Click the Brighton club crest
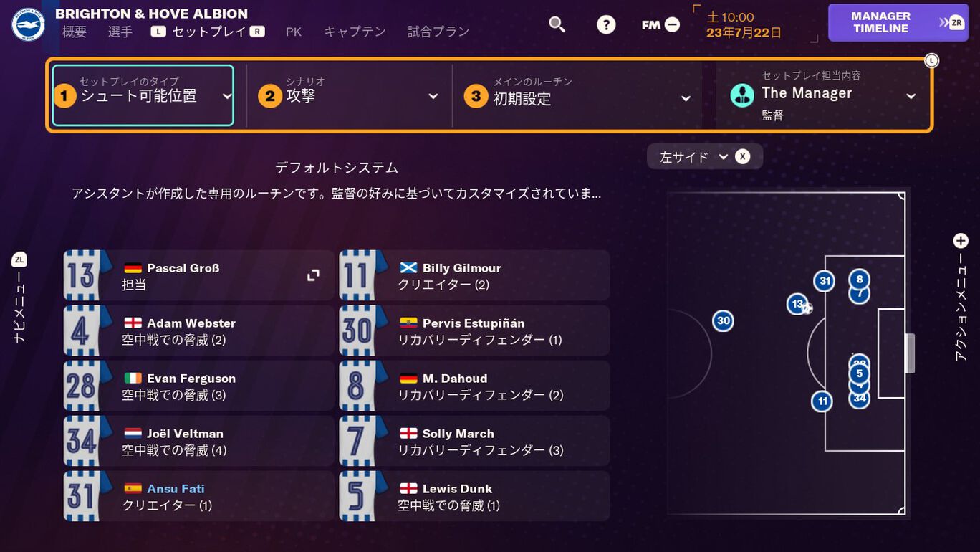 pyautogui.click(x=29, y=24)
